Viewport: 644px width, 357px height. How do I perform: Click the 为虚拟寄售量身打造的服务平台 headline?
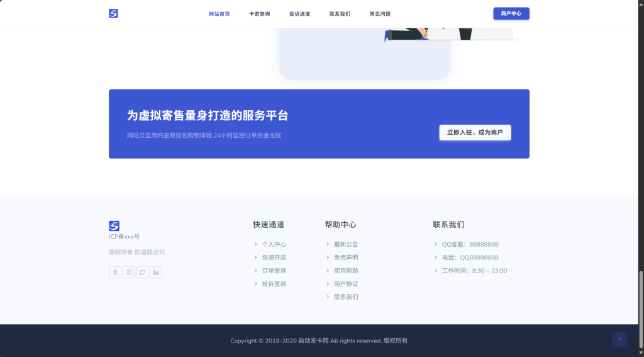[208, 116]
